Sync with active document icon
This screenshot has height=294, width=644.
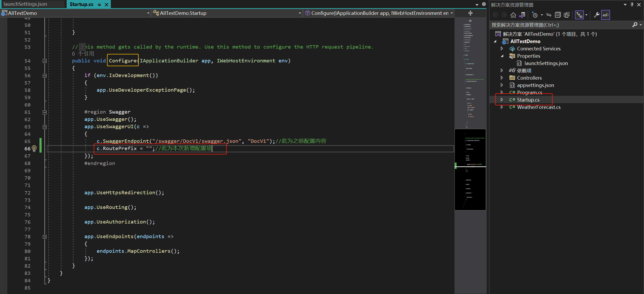coord(549,15)
